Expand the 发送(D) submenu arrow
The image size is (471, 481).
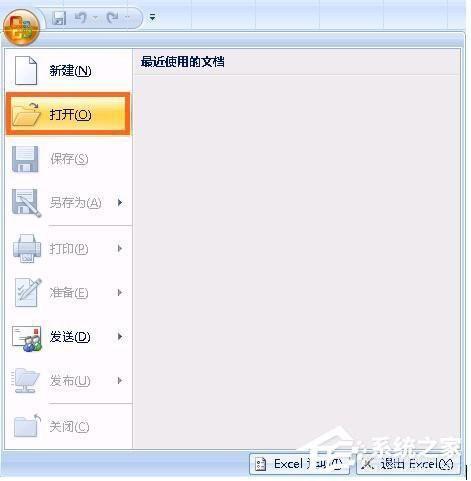120,337
